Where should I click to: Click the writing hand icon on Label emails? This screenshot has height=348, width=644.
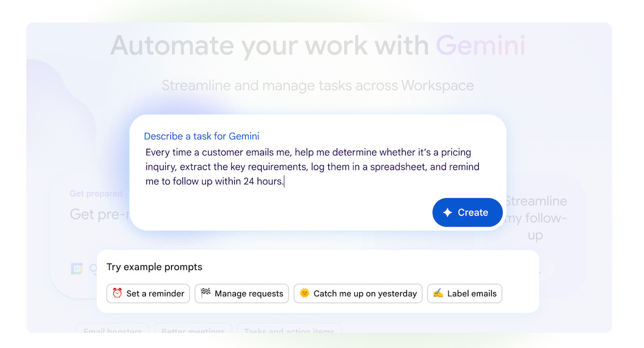pos(438,293)
